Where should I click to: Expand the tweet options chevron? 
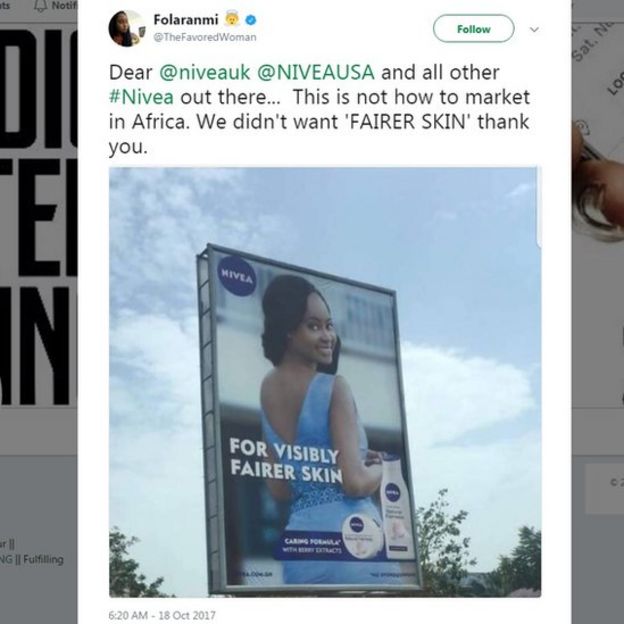(x=534, y=29)
